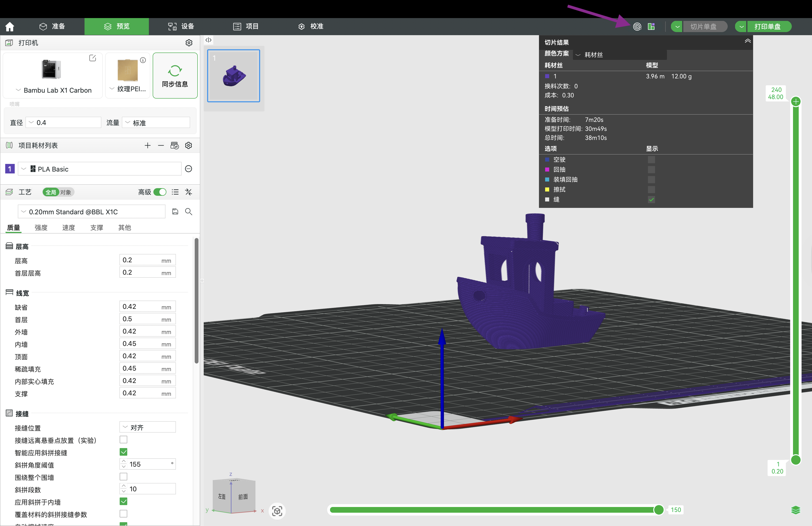This screenshot has height=526, width=812.
Task: Click the assembly view icon in top bar
Action: point(651,26)
